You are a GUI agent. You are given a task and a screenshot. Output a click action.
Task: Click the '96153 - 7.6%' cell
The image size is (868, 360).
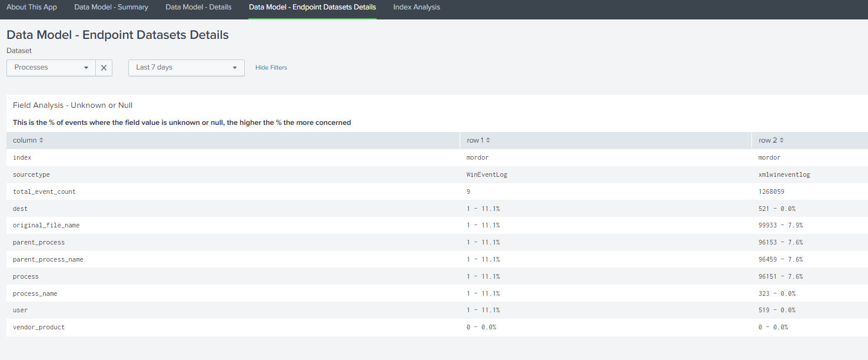[x=781, y=243]
